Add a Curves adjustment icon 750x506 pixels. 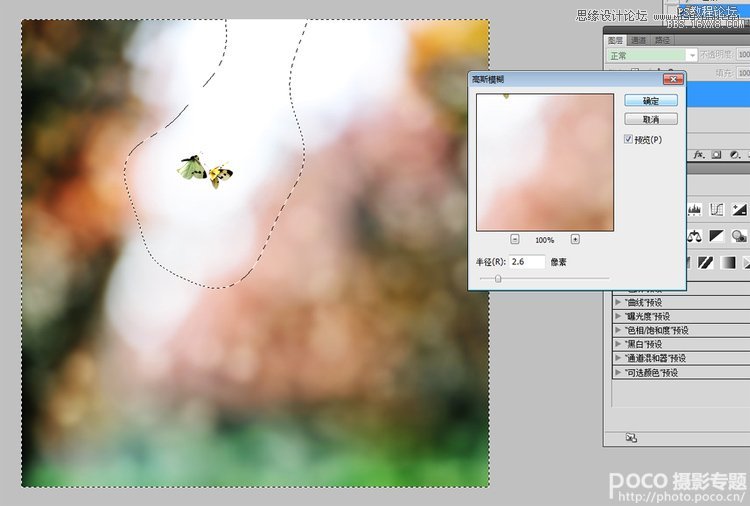click(x=717, y=209)
